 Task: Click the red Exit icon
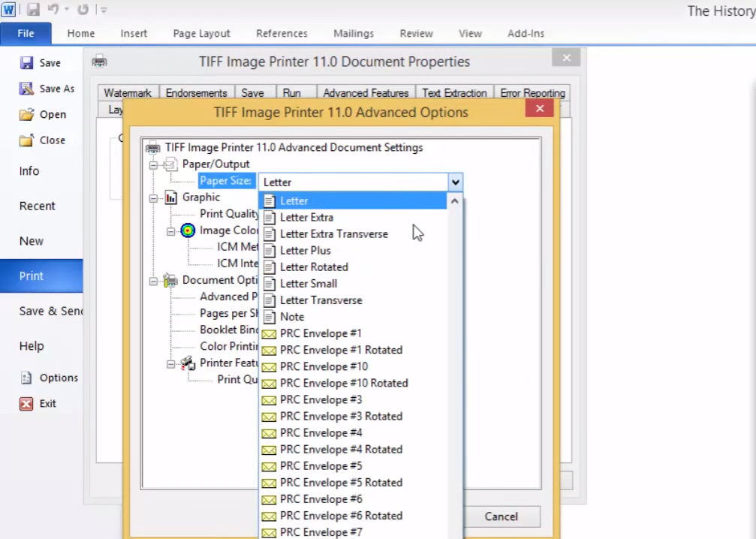[27, 403]
